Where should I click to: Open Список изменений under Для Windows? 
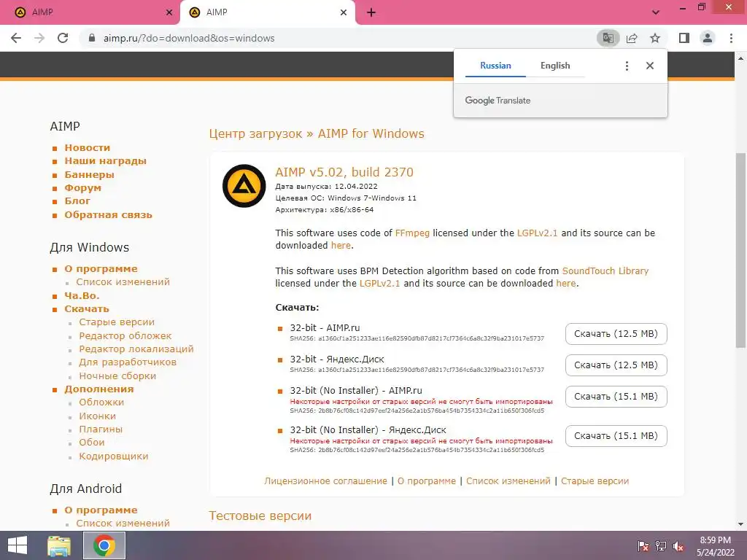(x=123, y=282)
